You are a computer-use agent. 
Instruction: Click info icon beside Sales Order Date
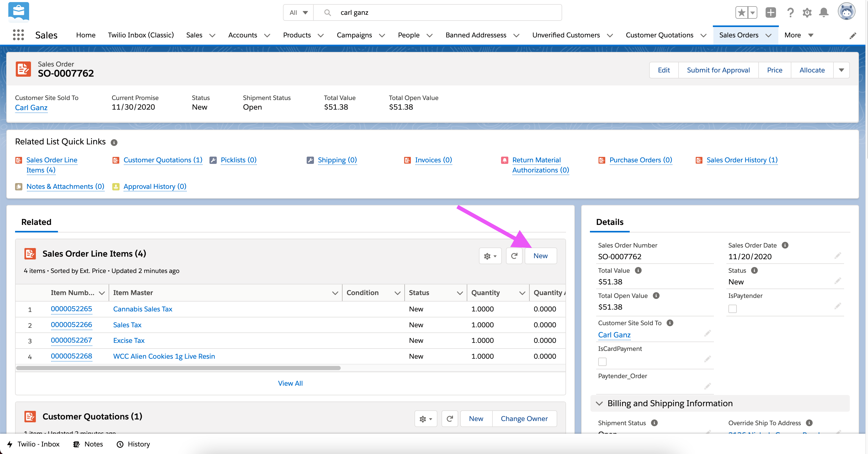785,245
